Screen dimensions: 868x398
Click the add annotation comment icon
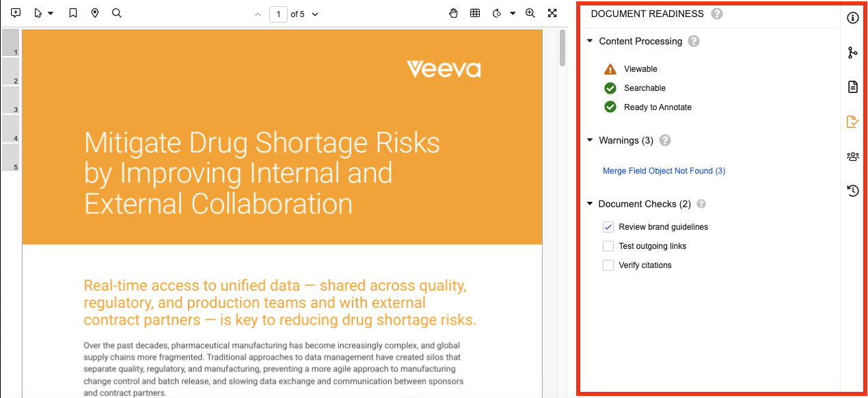tap(16, 13)
